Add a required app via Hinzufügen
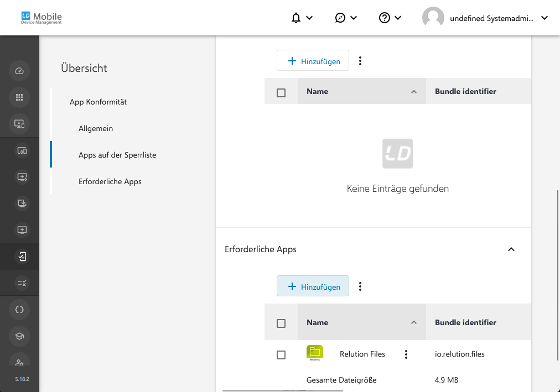Screen dimensions: 560x392 (313, 286)
